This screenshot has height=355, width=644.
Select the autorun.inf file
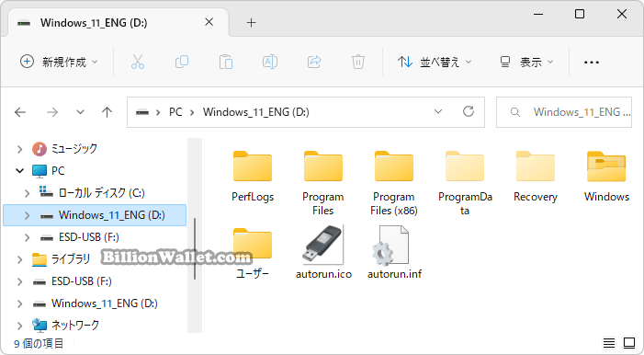pyautogui.click(x=394, y=253)
